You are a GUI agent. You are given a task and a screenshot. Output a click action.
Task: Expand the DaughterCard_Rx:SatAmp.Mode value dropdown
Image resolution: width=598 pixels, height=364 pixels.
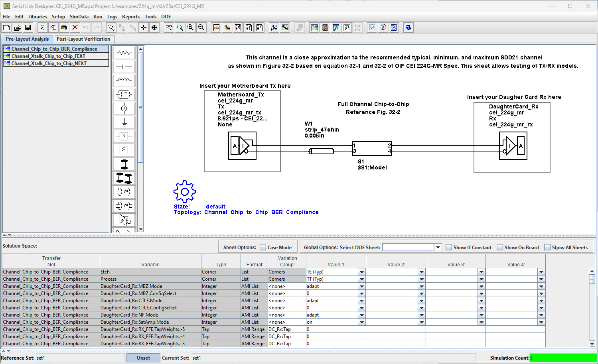pyautogui.click(x=361, y=322)
